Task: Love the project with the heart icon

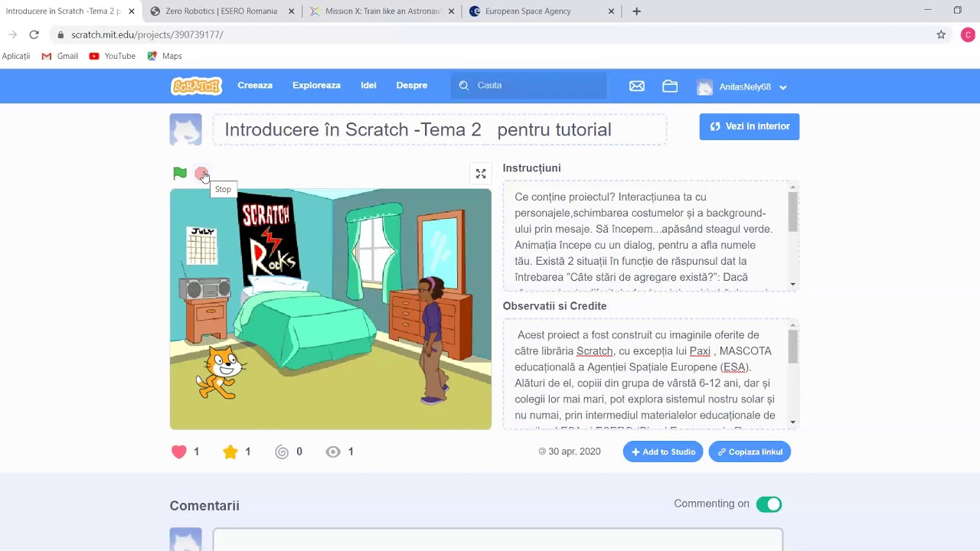Action: coord(179,452)
